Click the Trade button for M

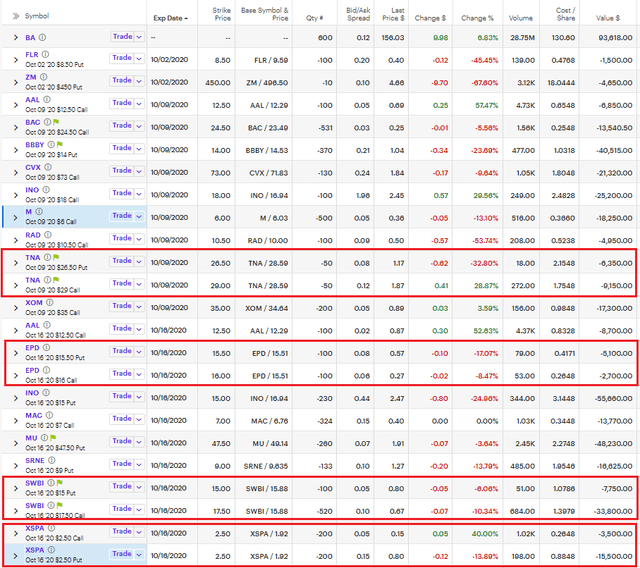[x=122, y=215]
